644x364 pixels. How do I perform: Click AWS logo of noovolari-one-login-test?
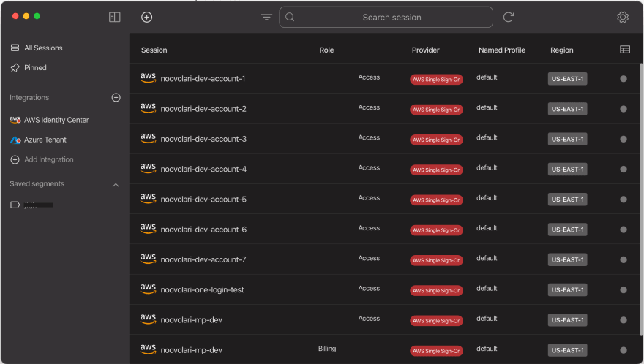tap(148, 289)
